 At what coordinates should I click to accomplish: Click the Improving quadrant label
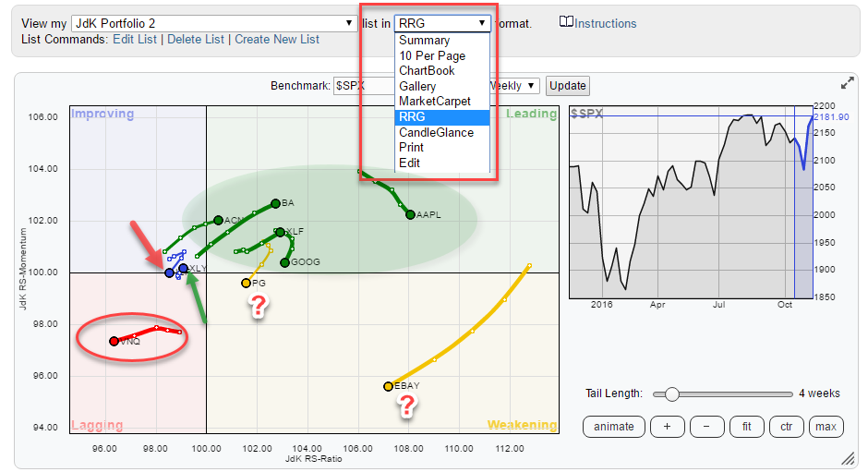pyautogui.click(x=102, y=114)
